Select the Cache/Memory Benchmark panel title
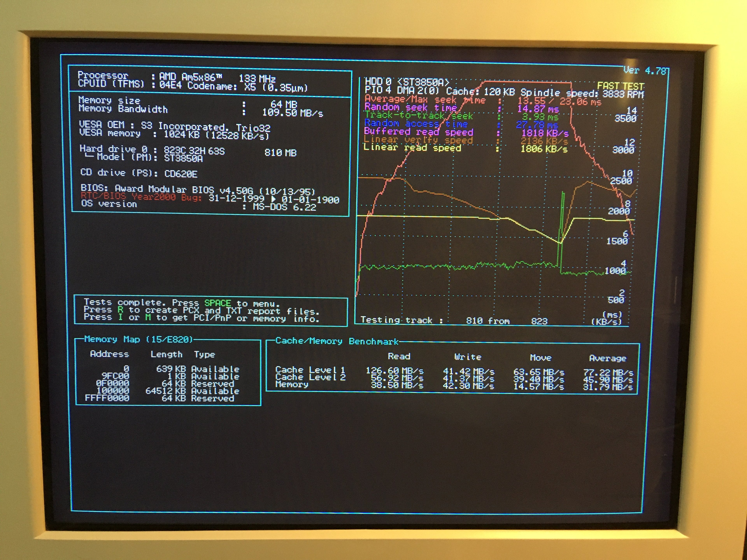747x560 pixels. tap(337, 341)
